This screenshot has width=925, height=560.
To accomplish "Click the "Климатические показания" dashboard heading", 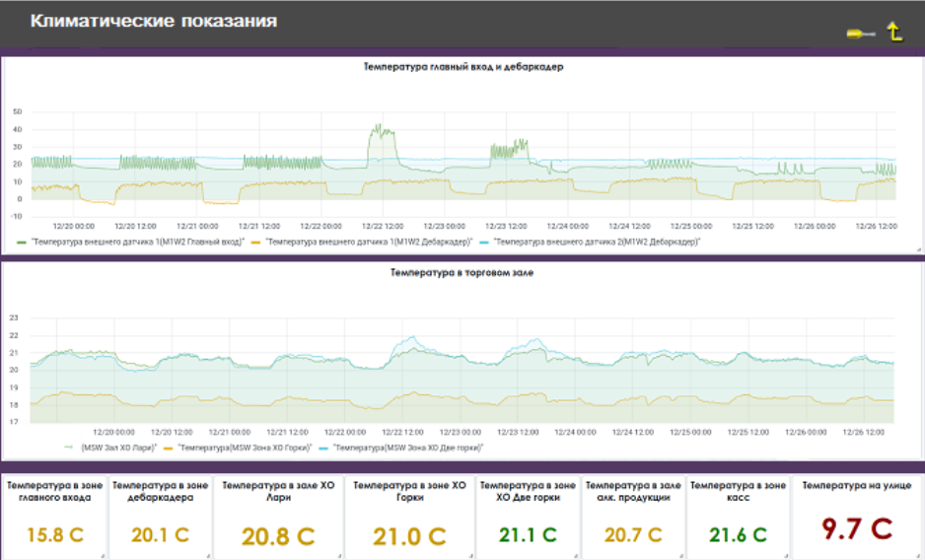I will pos(153,21).
